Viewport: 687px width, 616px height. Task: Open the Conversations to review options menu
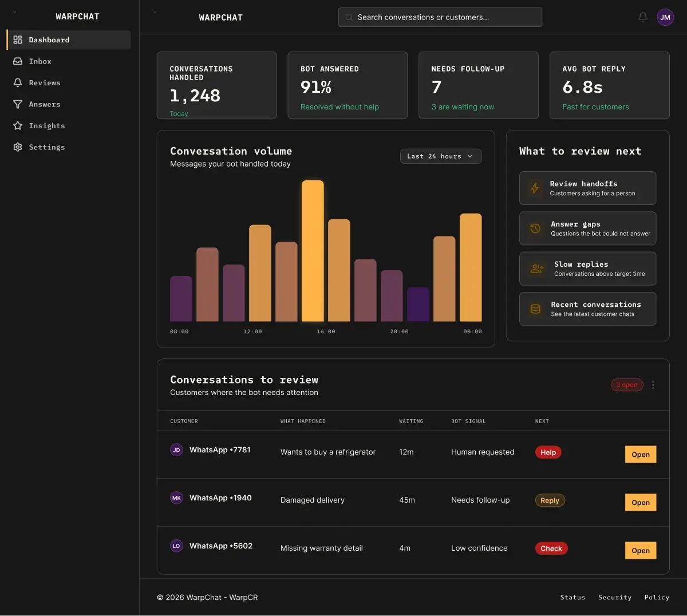(653, 385)
